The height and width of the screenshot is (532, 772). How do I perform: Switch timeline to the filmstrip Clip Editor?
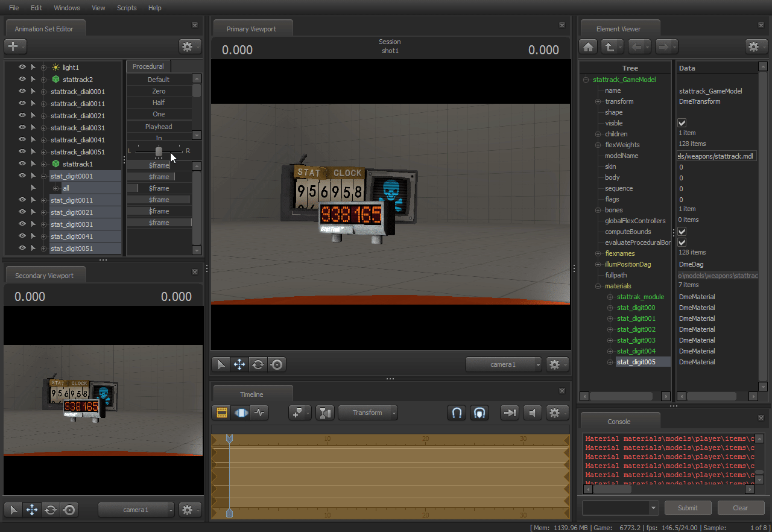[222, 413]
